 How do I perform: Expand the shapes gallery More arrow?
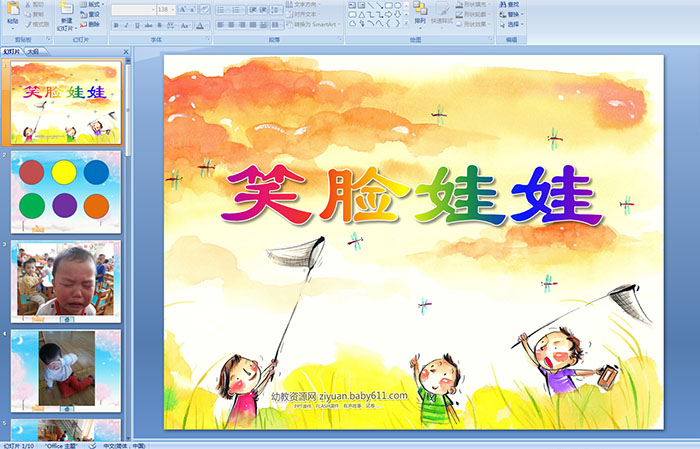point(406,22)
